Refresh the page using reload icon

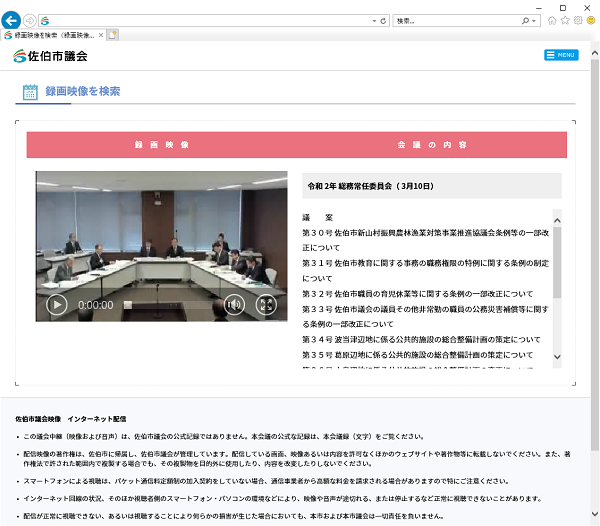pos(383,21)
